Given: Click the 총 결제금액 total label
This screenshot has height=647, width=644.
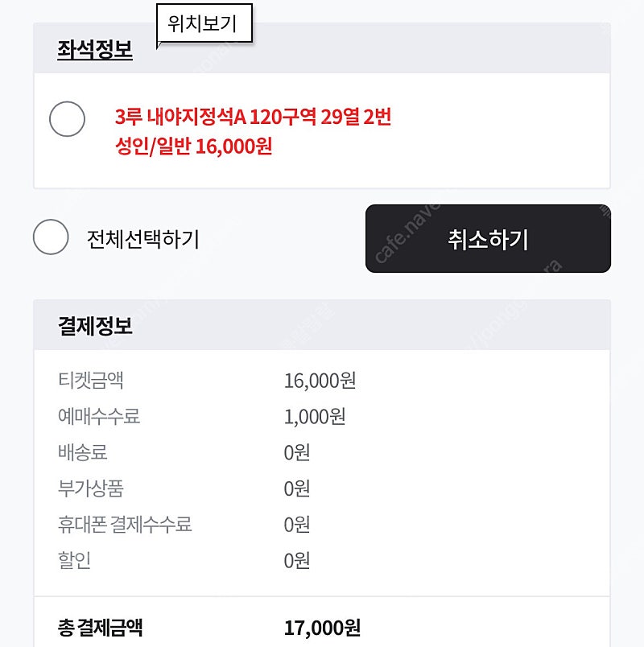Looking at the screenshot, I should [x=101, y=628].
